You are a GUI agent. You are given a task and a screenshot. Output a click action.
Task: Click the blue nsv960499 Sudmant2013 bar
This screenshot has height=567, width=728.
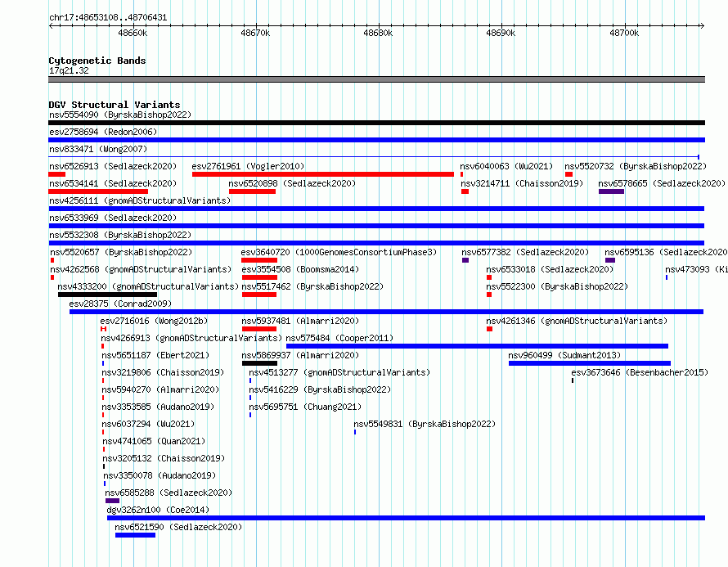pos(590,363)
